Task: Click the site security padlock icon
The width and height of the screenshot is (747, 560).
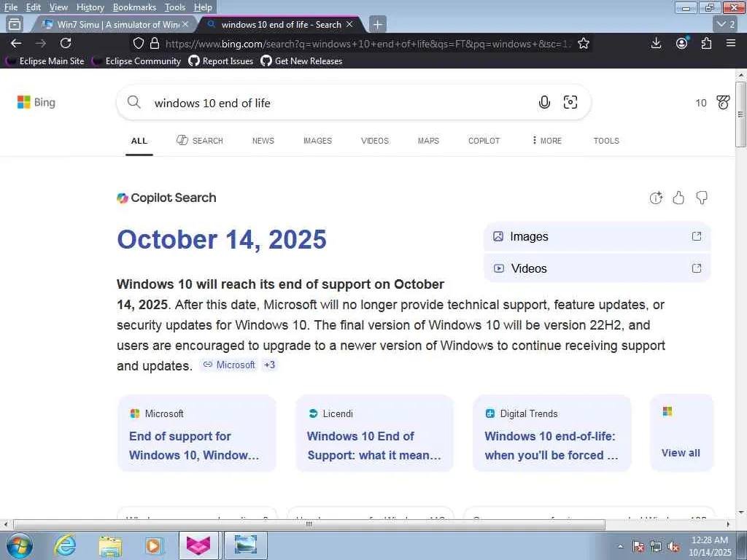Action: 155,44
